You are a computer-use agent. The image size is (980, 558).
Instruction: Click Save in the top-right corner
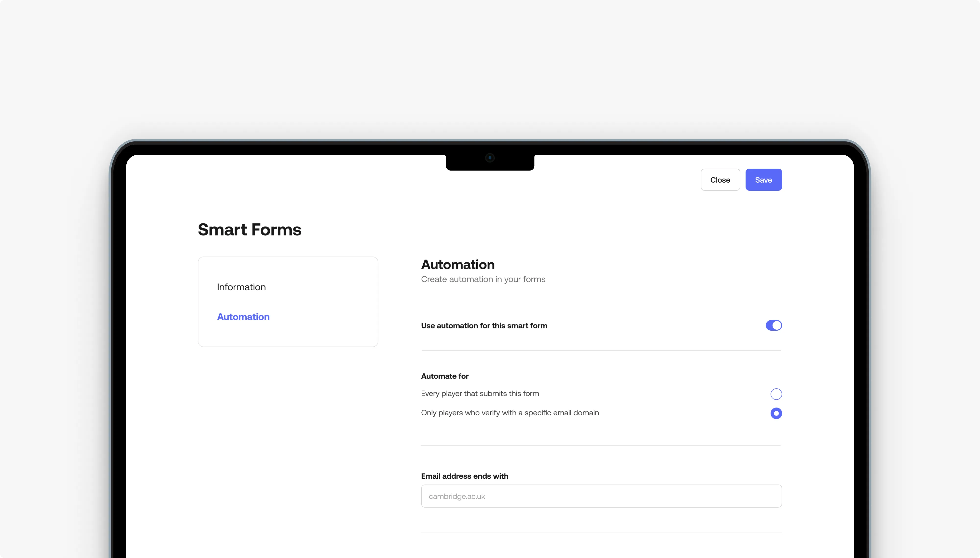pyautogui.click(x=763, y=179)
